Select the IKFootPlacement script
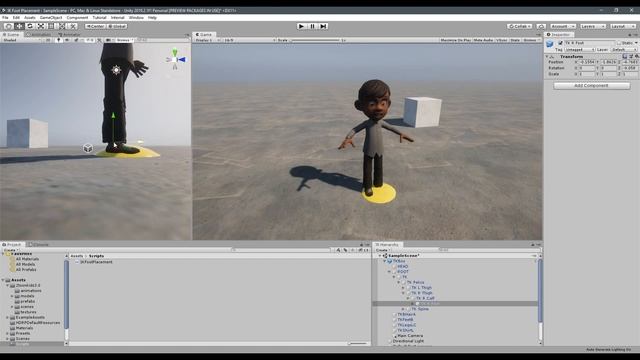This screenshot has width=640, height=360. (x=96, y=262)
